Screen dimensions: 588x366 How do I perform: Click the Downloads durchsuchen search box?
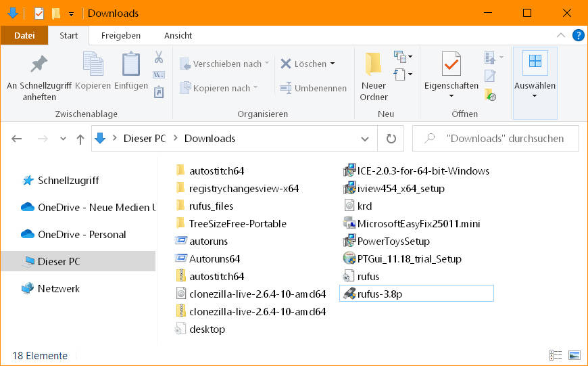click(x=495, y=139)
